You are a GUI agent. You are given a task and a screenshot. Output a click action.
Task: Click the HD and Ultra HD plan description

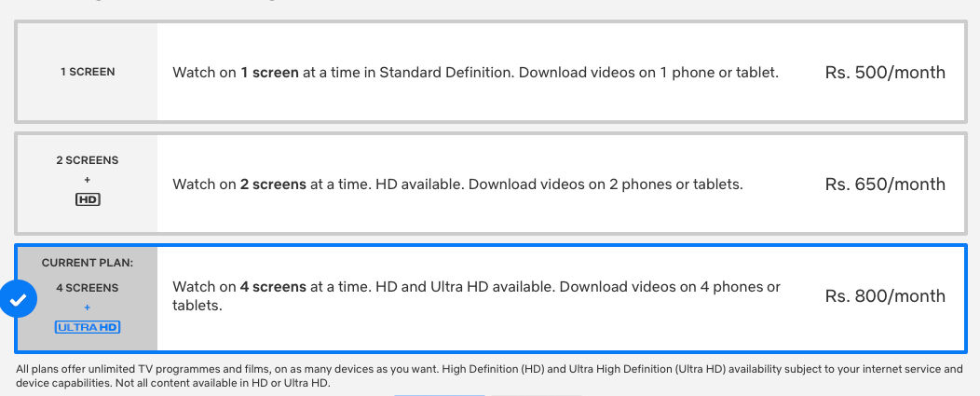[x=476, y=296]
